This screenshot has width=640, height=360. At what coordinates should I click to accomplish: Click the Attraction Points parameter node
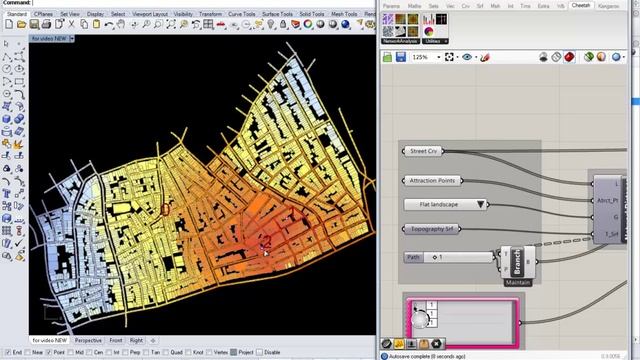point(432,180)
